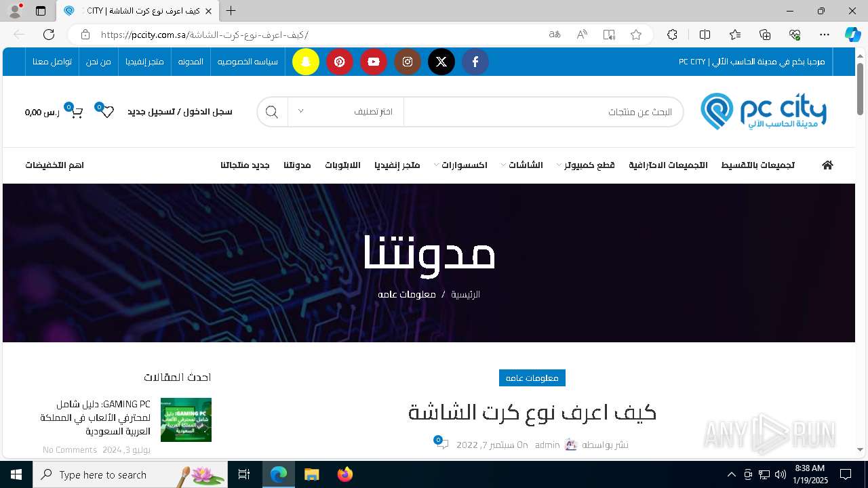Open the Snapchat social icon
This screenshot has width=868, height=488.
click(x=306, y=62)
